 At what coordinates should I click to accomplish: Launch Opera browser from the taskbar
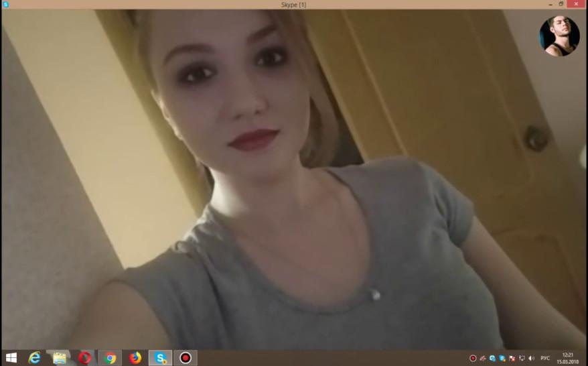pos(85,358)
